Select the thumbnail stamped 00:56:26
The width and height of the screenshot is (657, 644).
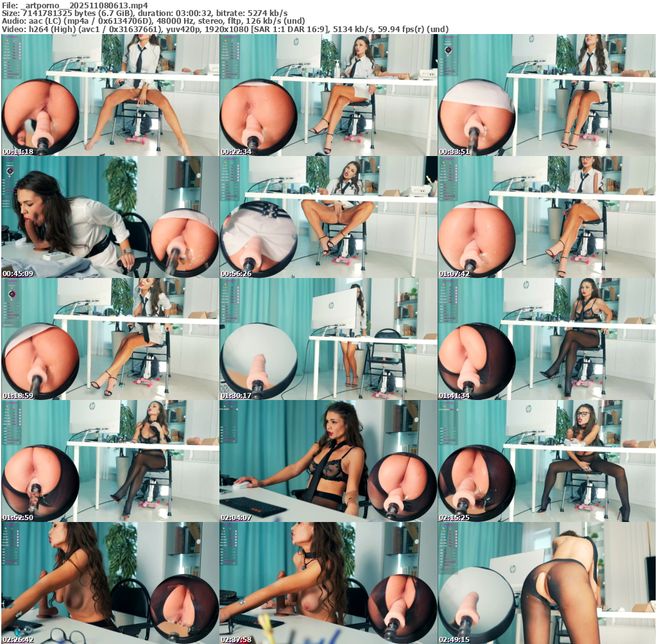(x=328, y=217)
